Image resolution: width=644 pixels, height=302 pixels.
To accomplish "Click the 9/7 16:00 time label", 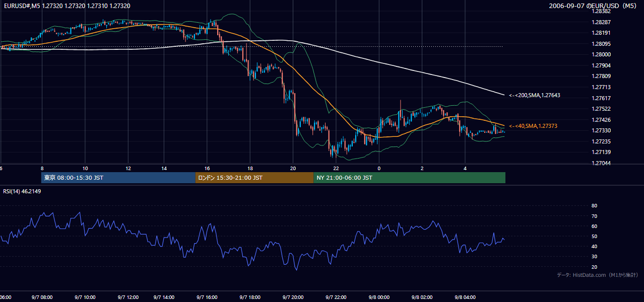I will (207, 297).
